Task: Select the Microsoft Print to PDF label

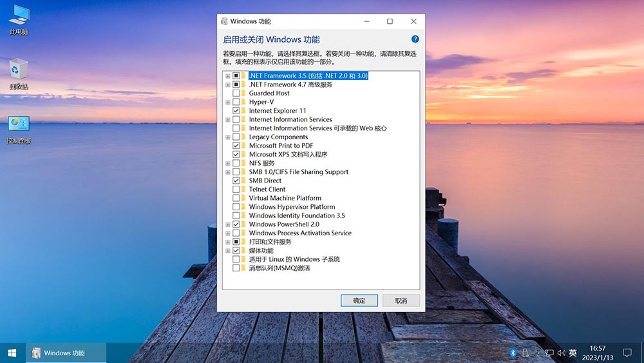Action: coord(281,146)
